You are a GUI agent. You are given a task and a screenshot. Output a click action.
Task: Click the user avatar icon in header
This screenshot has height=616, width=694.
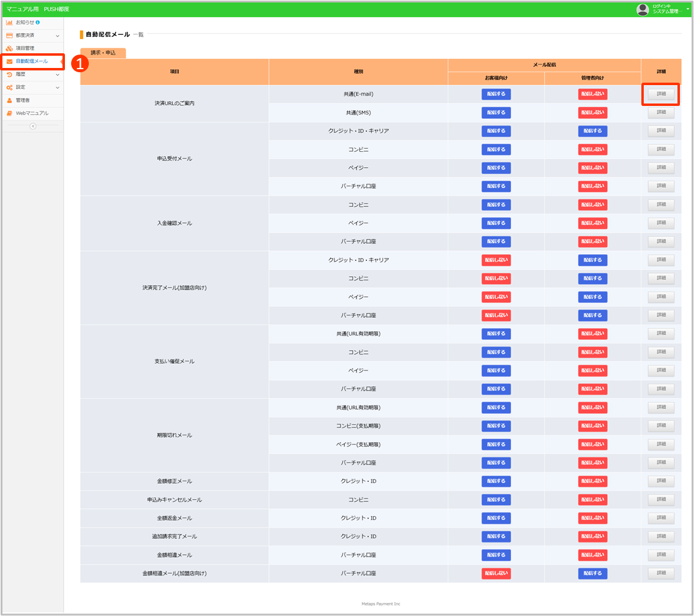coord(643,9)
